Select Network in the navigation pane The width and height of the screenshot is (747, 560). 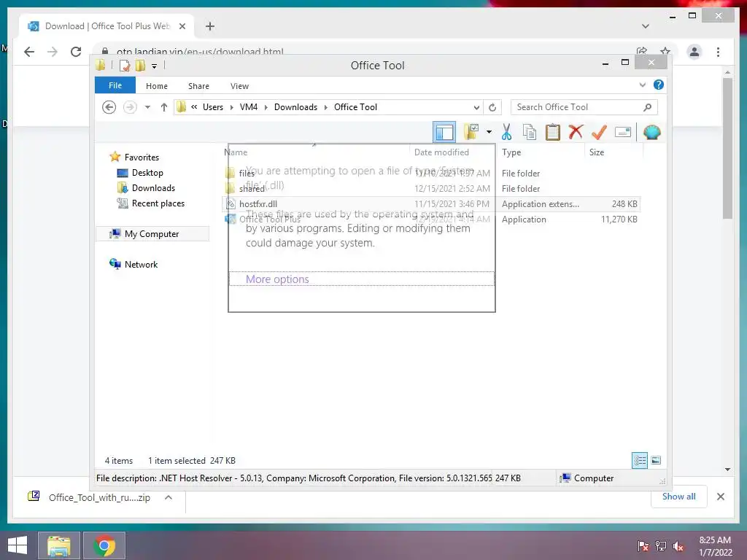coord(141,264)
